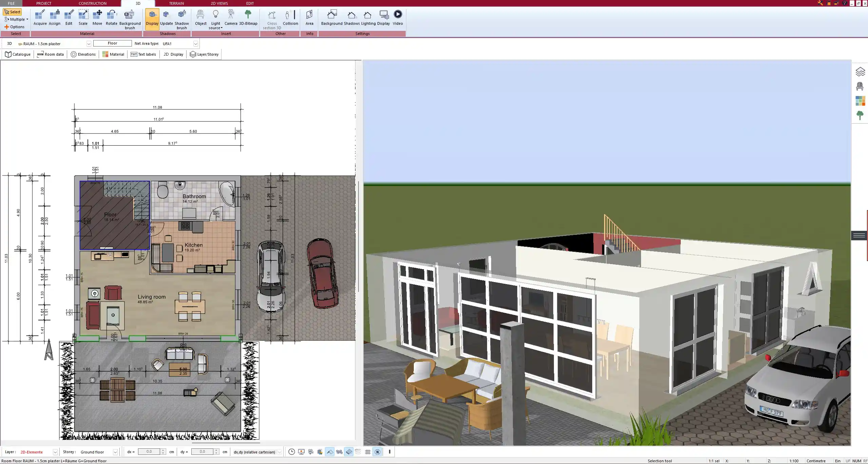Activate the Shadow brush tool
The height and width of the screenshot is (464, 868).
tap(182, 19)
